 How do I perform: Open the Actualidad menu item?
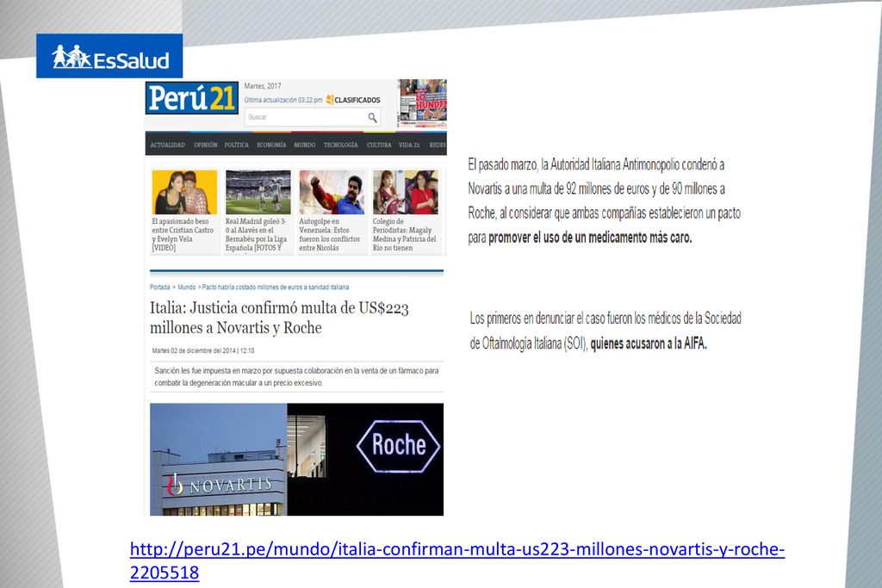tap(168, 145)
